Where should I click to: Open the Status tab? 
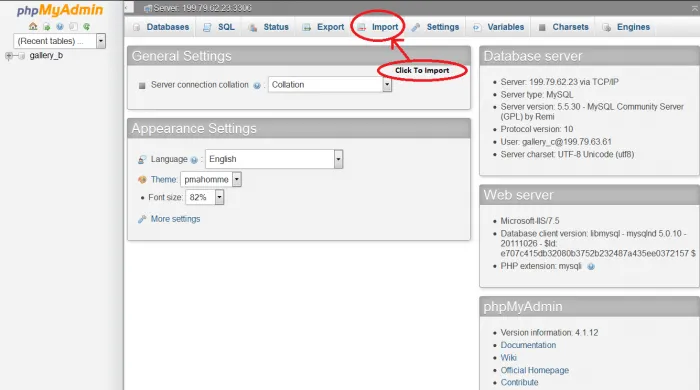coord(276,27)
